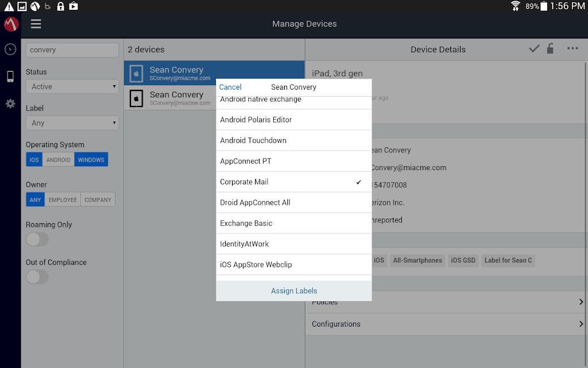Click Cancel in the labels dialog
Viewport: 588px width, 368px height.
click(230, 87)
